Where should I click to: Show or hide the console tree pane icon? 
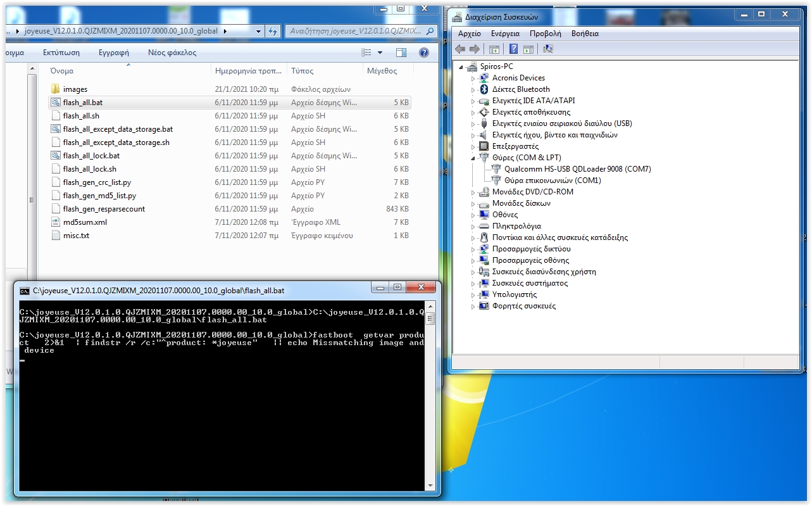(x=494, y=49)
